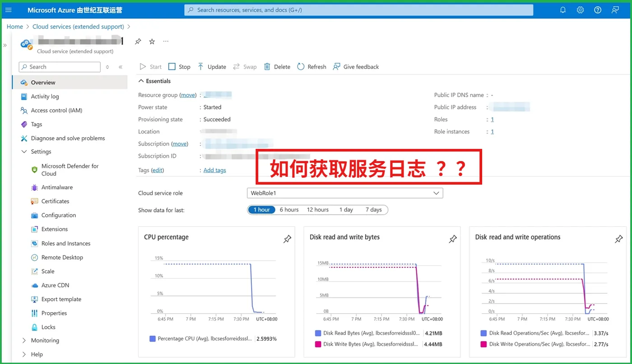632x364 pixels.
Task: Open the more options ellipsis
Action: [166, 41]
